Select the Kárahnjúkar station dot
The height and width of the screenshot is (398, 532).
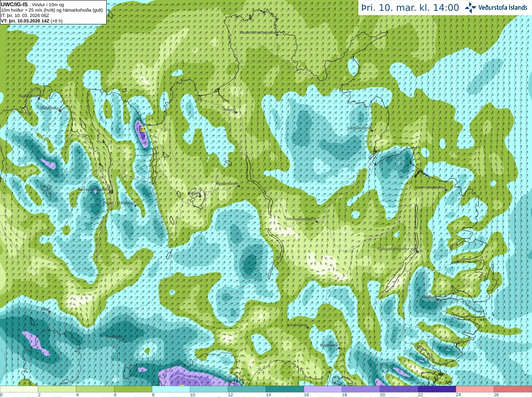click(x=308, y=327)
